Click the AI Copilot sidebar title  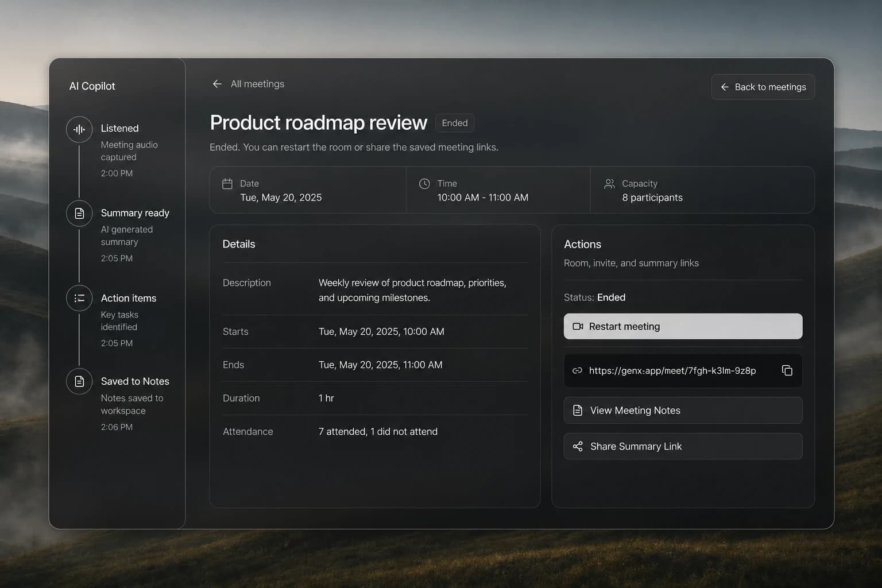point(92,86)
